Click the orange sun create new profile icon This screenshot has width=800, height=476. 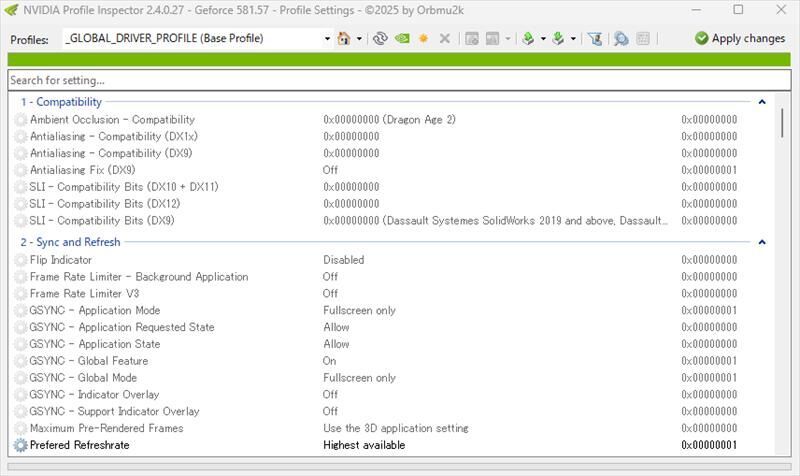(423, 38)
